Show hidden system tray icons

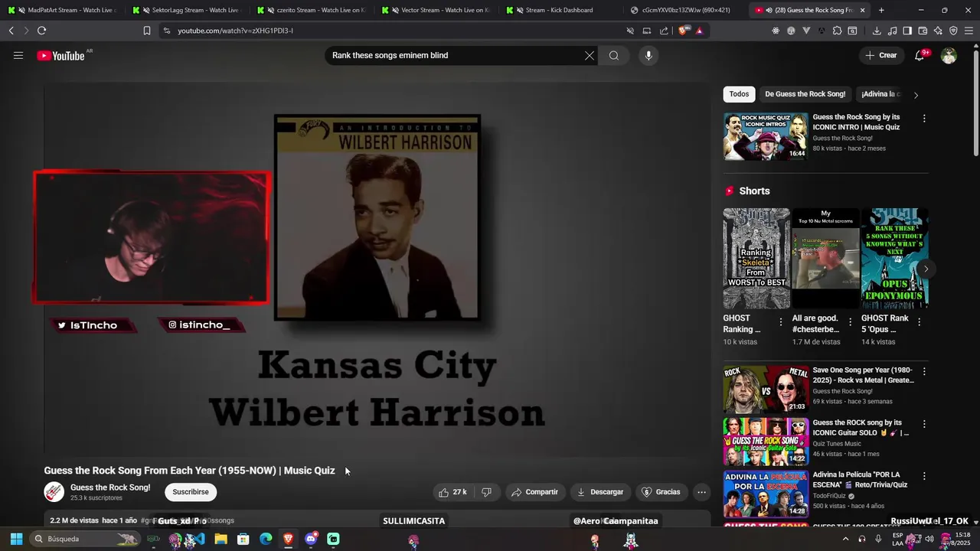point(845,539)
